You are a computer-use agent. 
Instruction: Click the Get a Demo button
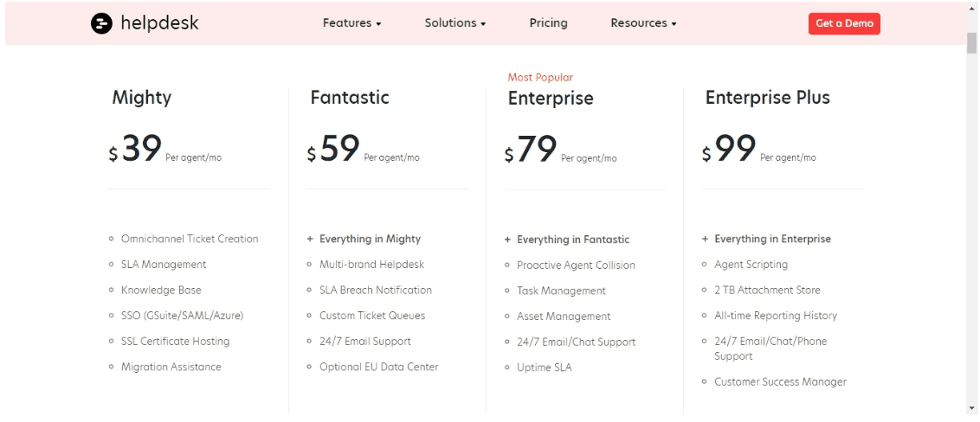[844, 23]
